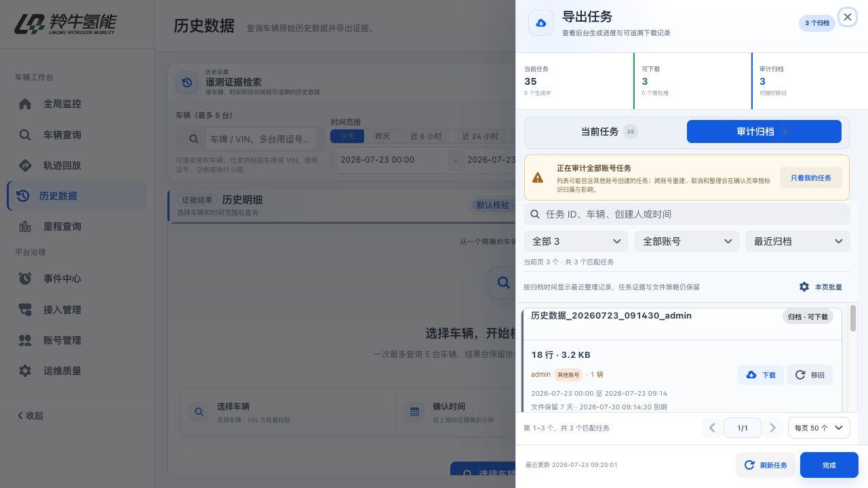Collapse sidebar with 收起

point(30,415)
